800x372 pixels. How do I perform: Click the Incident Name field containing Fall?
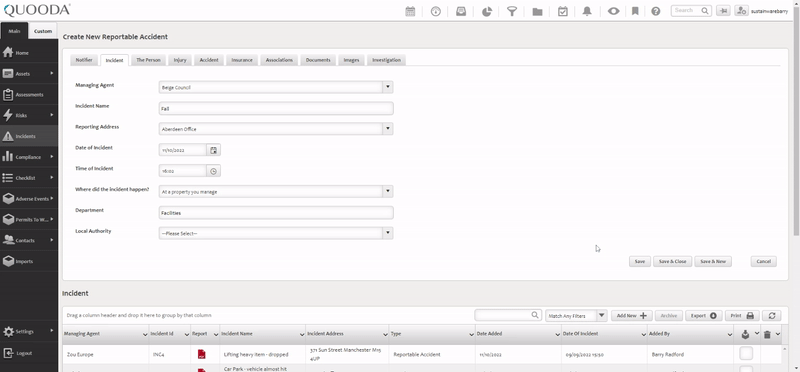point(276,108)
